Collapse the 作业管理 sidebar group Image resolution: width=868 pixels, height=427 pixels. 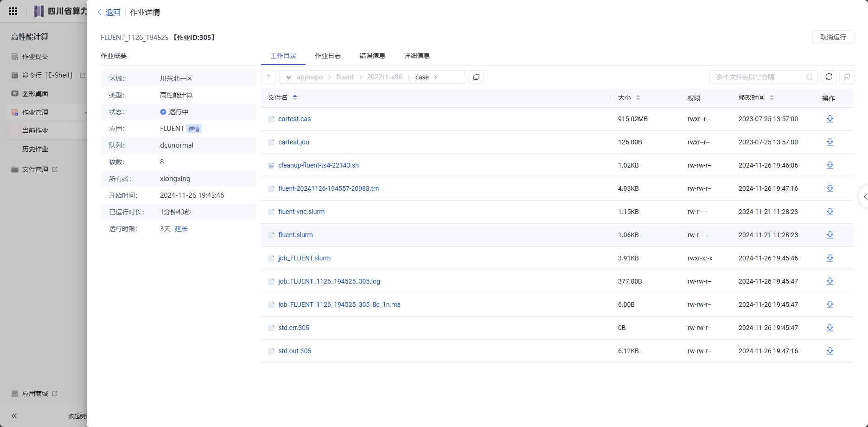tap(85, 112)
